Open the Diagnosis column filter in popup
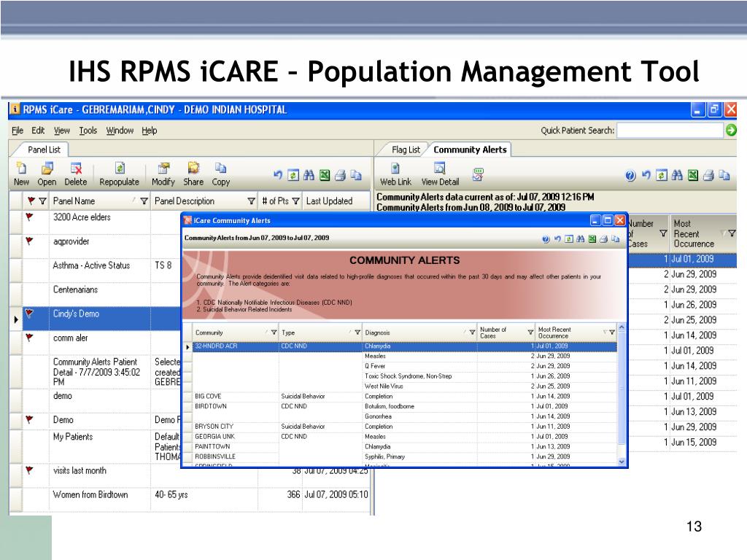Image resolution: width=747 pixels, height=560 pixels. [x=472, y=332]
